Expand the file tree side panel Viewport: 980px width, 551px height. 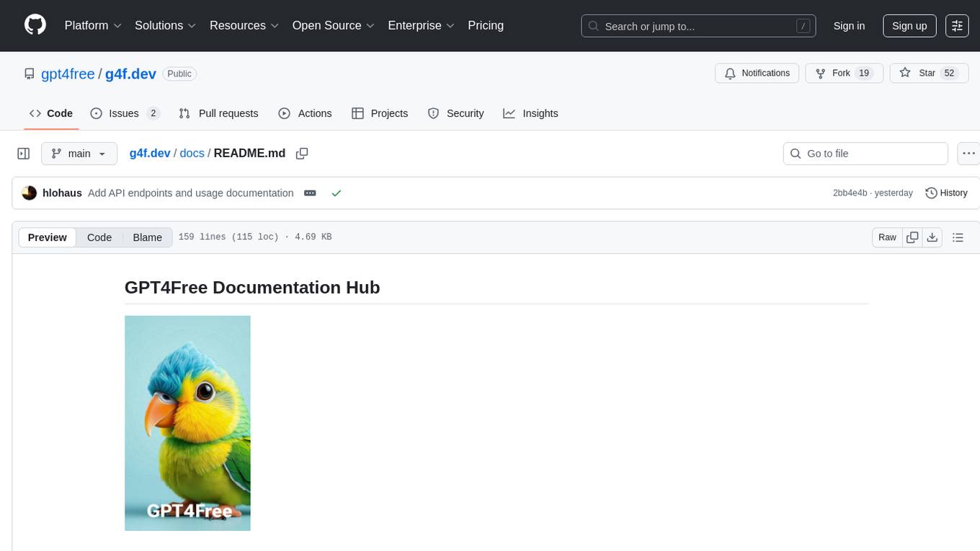click(x=24, y=154)
